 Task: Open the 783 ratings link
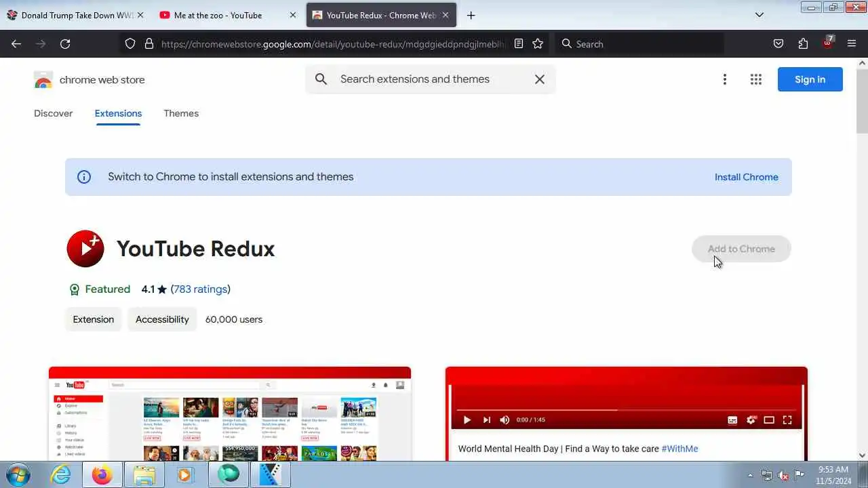tap(201, 289)
